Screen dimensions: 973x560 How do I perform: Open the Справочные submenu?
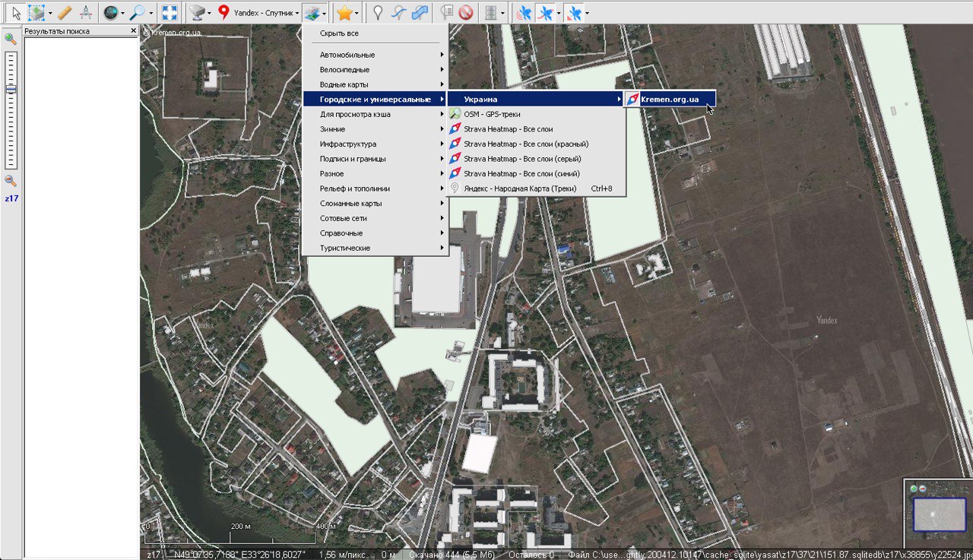(x=376, y=233)
